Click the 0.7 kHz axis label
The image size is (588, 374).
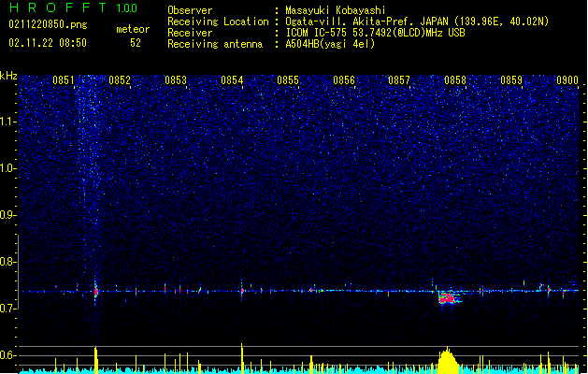[8, 309]
